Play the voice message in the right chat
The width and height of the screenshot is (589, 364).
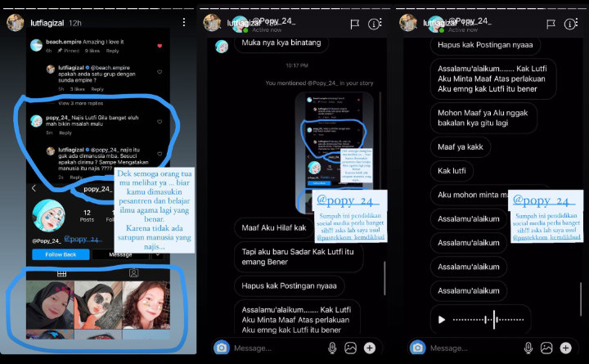click(x=442, y=320)
